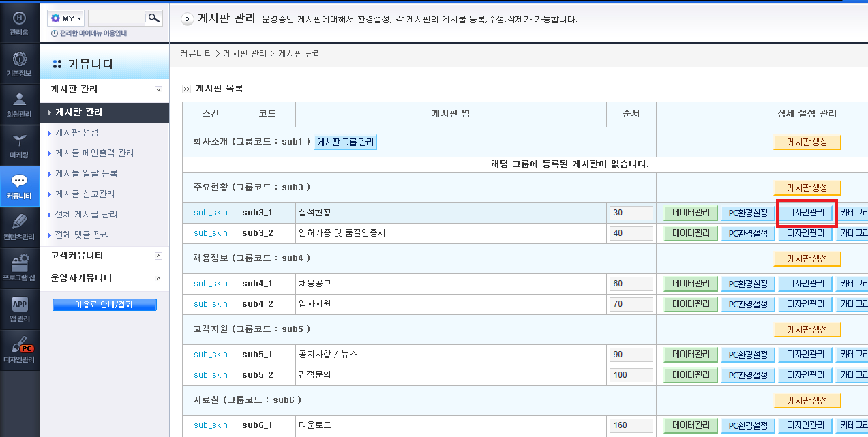The image size is (868, 437).
Task: Expand the 고객커뮤니티 section
Action: click(x=158, y=256)
